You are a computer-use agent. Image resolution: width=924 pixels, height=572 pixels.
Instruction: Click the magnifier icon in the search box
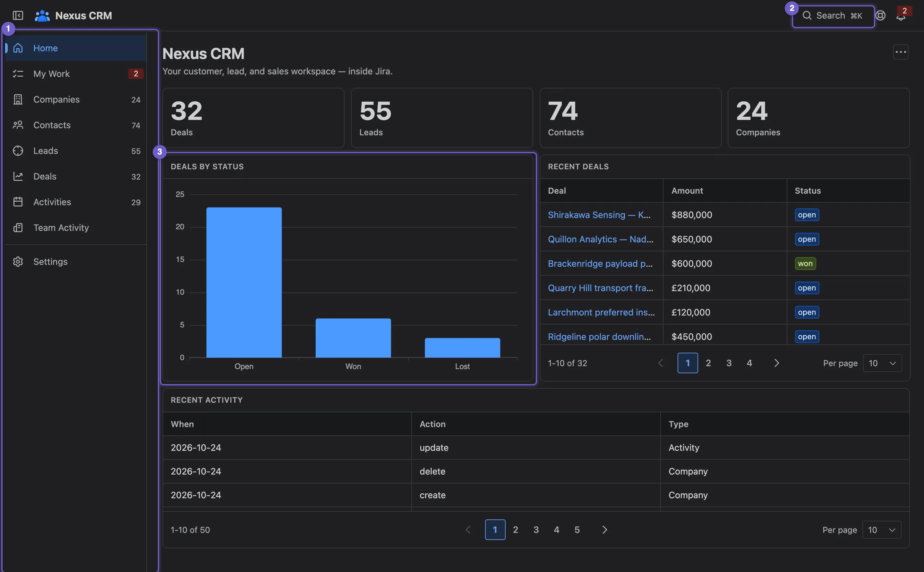(807, 15)
